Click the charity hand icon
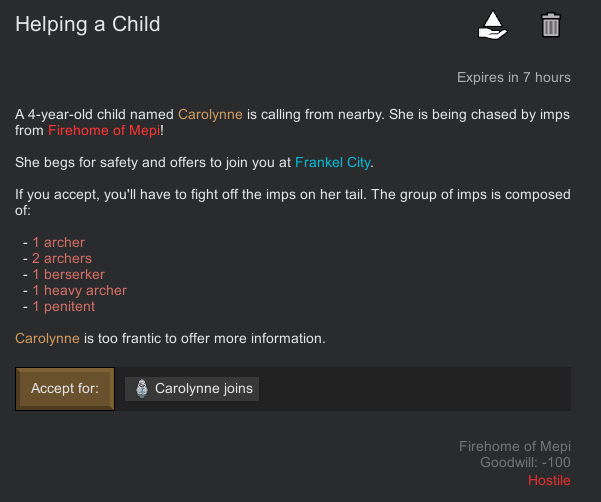This screenshot has height=502, width=601. coord(492,25)
